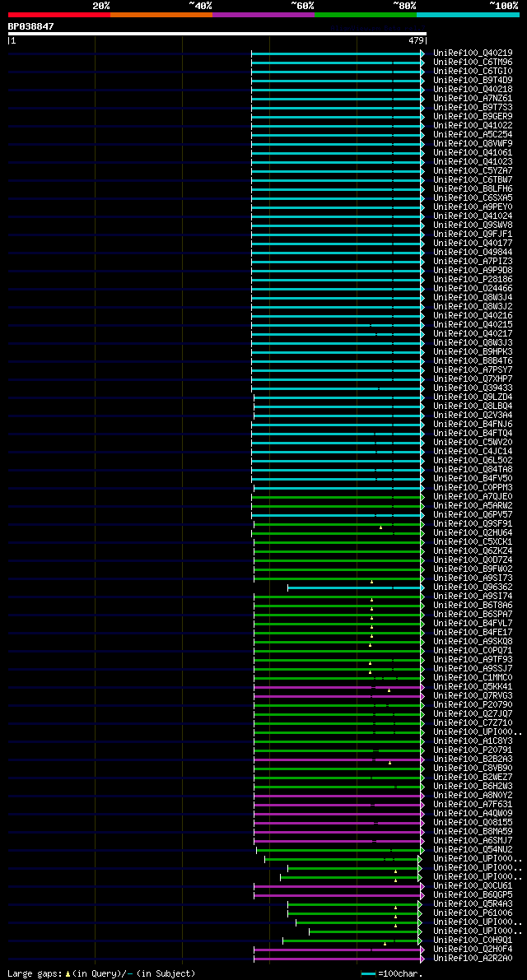The image size is (527, 980).
Task: Select the UniRef100_Q6PV57 label
Action: click(473, 516)
